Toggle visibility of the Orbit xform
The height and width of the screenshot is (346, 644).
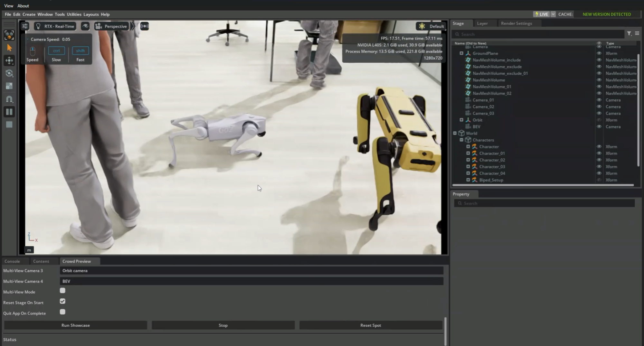pyautogui.click(x=599, y=120)
